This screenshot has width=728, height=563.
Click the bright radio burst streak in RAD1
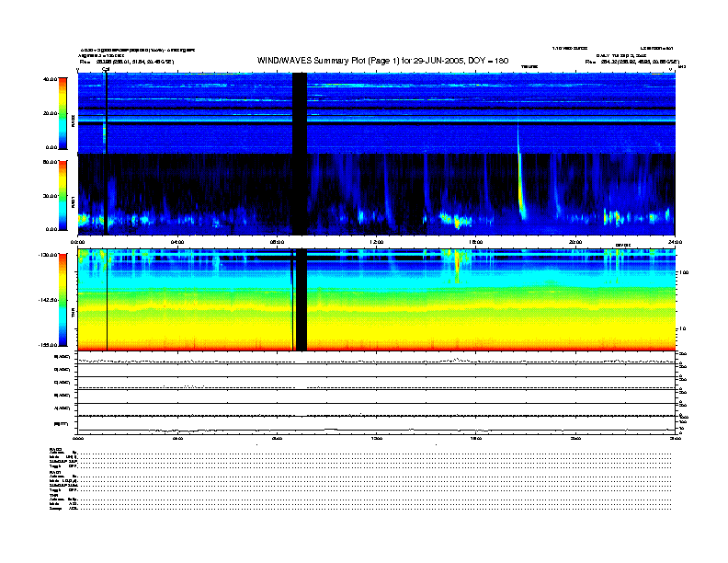click(x=521, y=189)
